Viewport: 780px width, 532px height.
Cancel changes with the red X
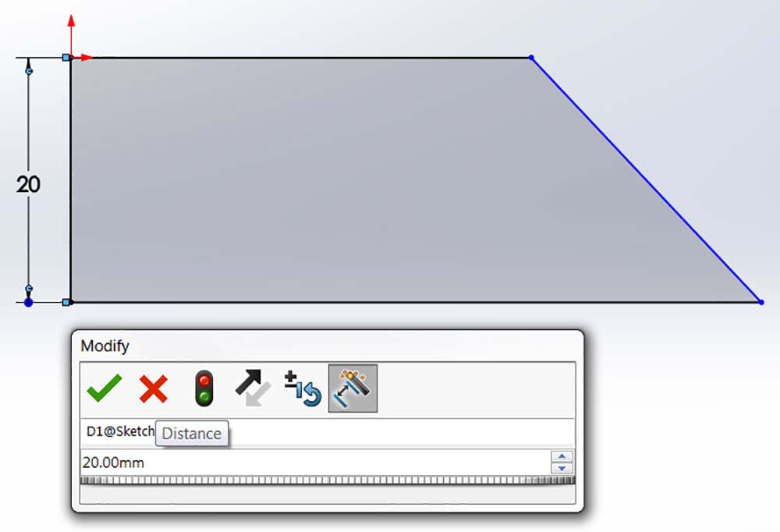point(154,388)
